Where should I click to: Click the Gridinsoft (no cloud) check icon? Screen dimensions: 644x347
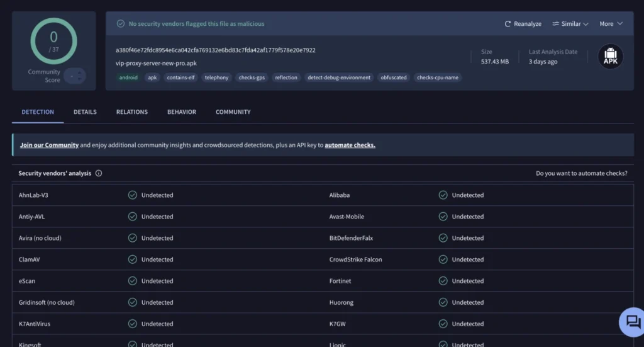[x=132, y=302]
